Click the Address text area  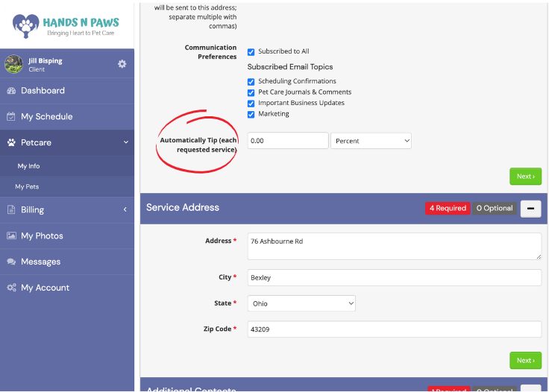(395, 247)
